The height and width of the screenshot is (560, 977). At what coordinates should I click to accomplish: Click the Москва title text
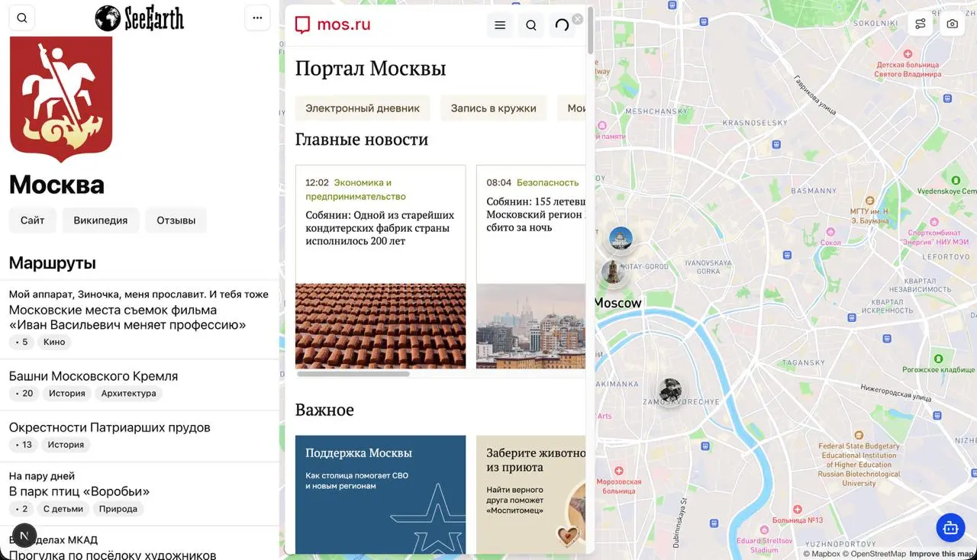click(x=56, y=185)
